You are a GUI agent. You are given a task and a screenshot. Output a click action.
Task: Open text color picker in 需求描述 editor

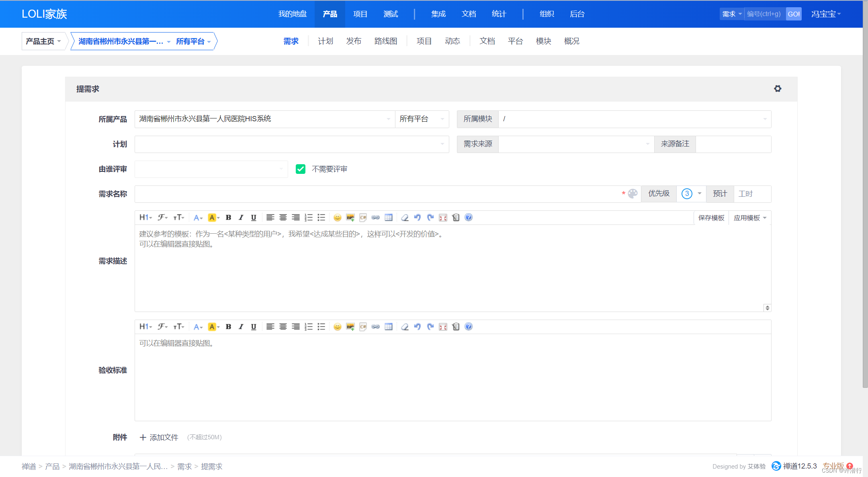click(x=198, y=217)
